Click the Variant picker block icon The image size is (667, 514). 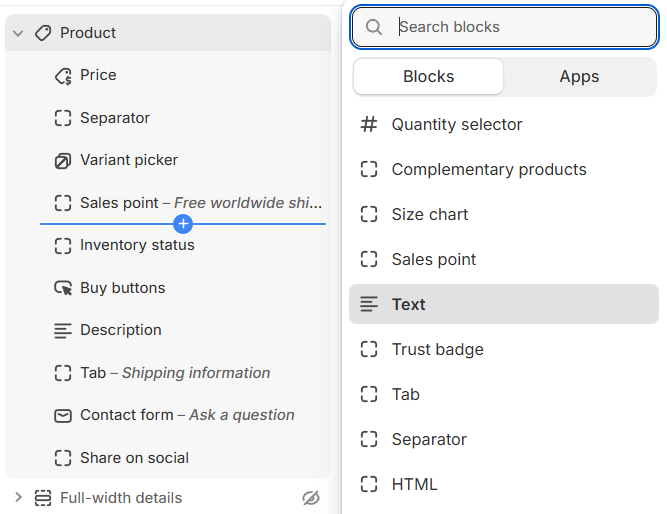[63, 161]
